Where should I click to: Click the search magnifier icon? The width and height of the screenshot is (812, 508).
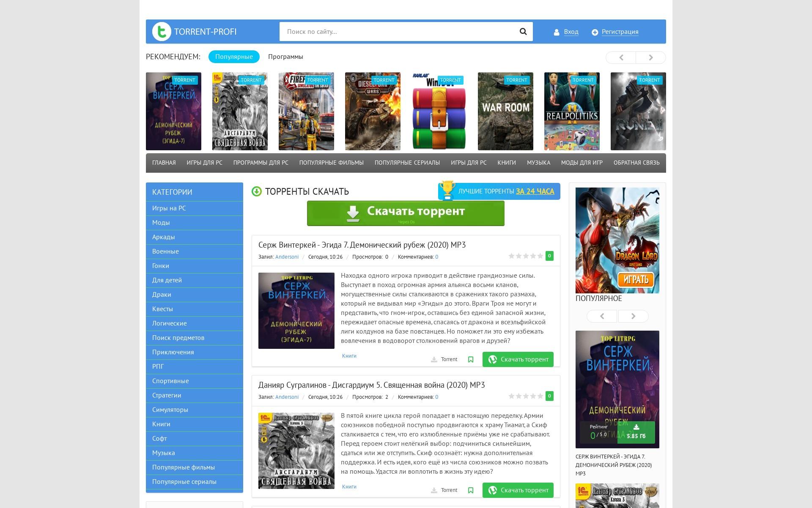[523, 31]
